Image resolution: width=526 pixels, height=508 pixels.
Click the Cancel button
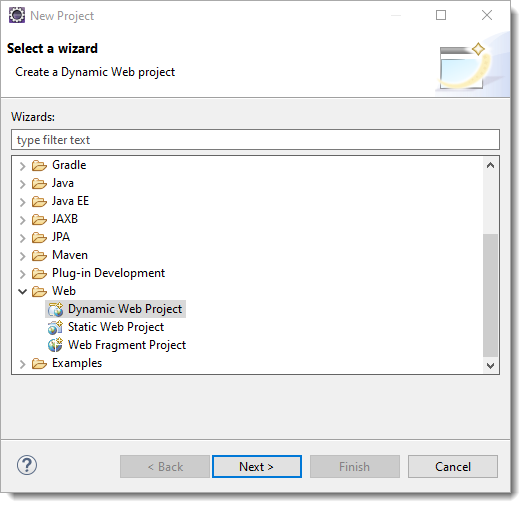453,466
